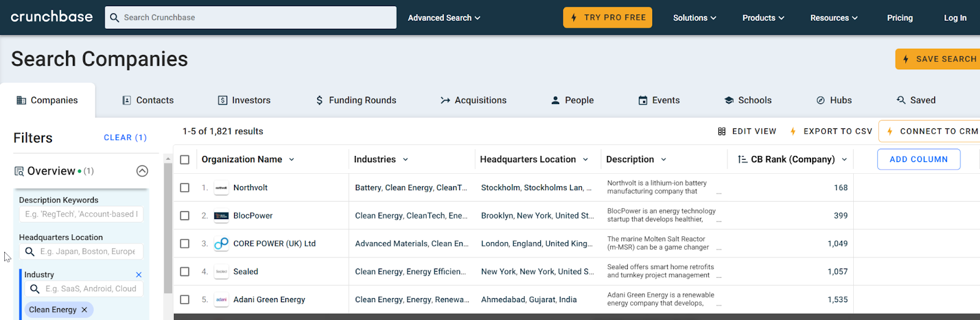Tick the checkbox for Northvolt row
980x320 pixels.
[184, 188]
